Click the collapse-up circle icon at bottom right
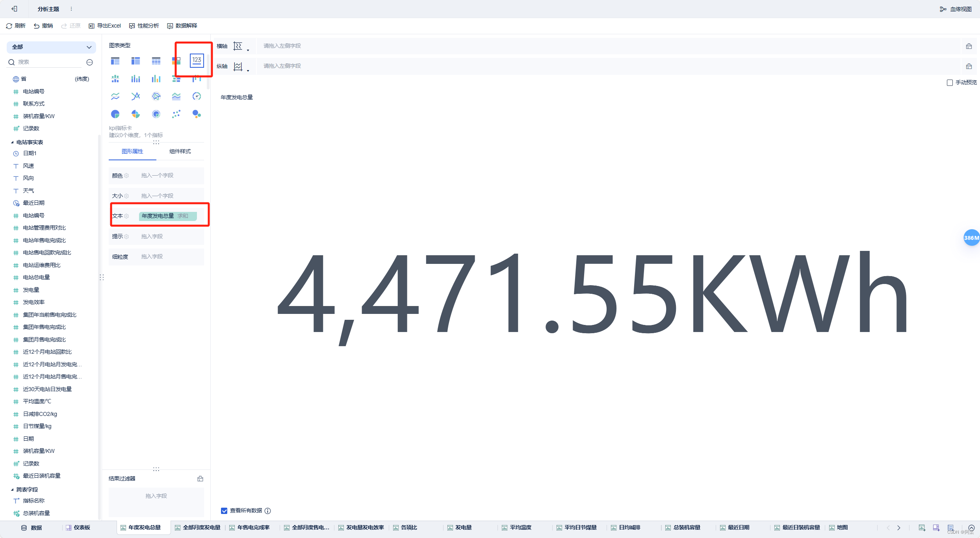The image size is (980, 538). pyautogui.click(x=971, y=528)
